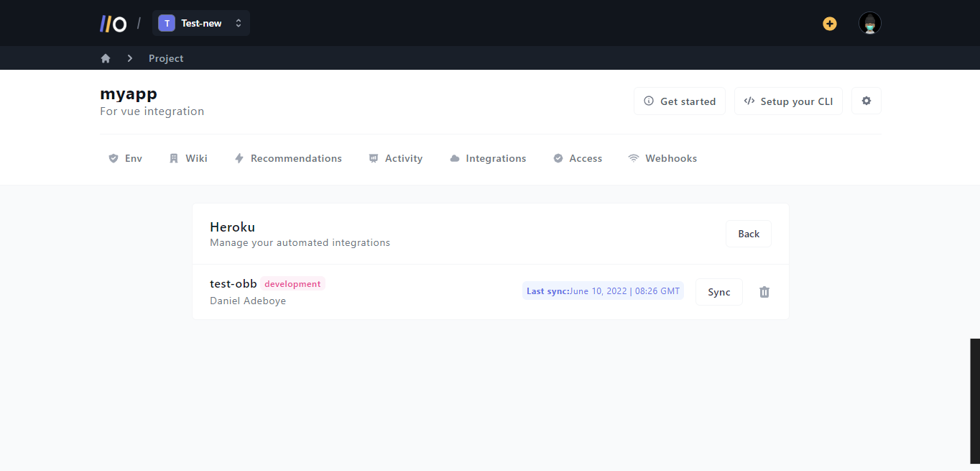Click the Last sync timestamp label
980x471 pixels.
click(603, 291)
